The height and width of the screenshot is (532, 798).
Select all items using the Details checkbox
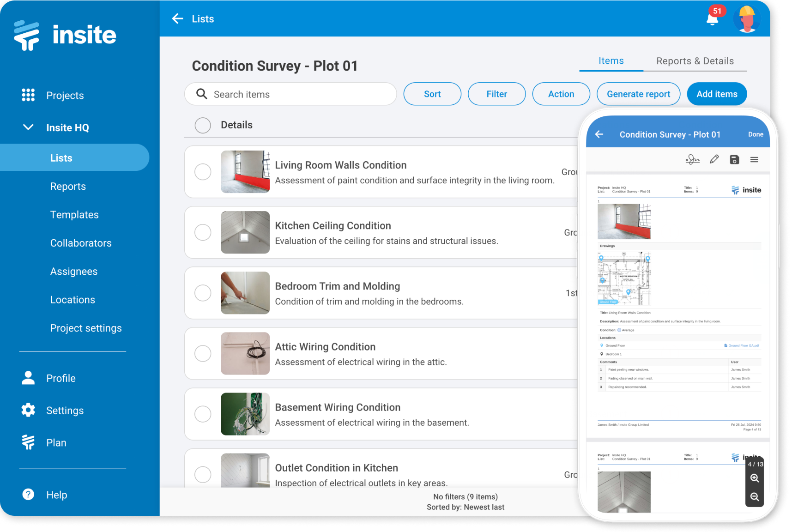pyautogui.click(x=203, y=125)
